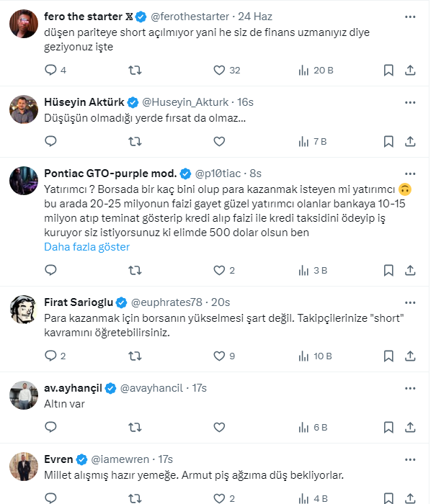Open more options on Evren's tweet

click(x=410, y=459)
